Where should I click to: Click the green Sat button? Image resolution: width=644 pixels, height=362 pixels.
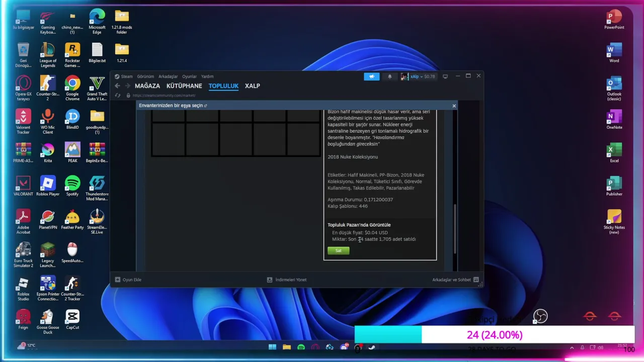click(x=338, y=250)
